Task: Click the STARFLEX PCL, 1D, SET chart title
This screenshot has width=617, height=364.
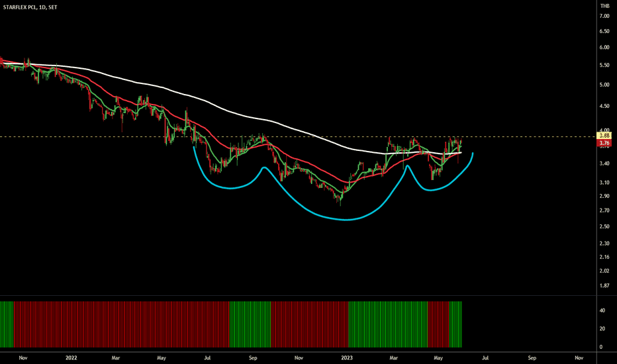Action: pyautogui.click(x=30, y=7)
